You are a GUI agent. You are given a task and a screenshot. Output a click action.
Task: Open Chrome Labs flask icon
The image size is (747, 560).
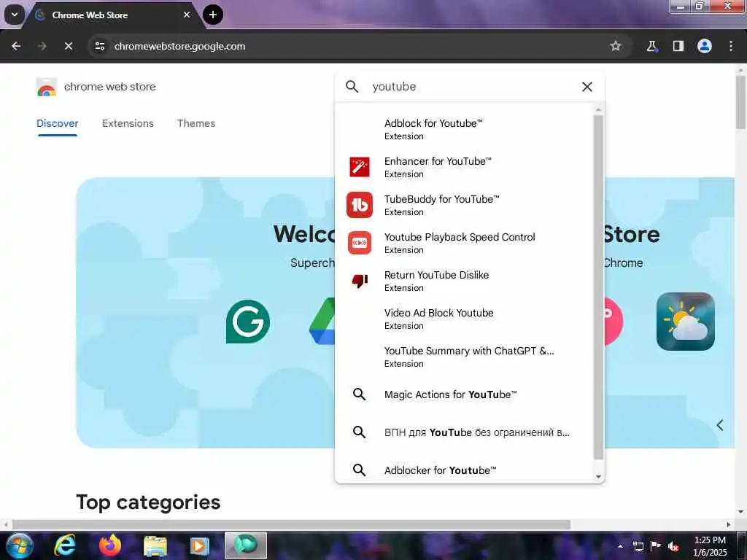pyautogui.click(x=651, y=46)
